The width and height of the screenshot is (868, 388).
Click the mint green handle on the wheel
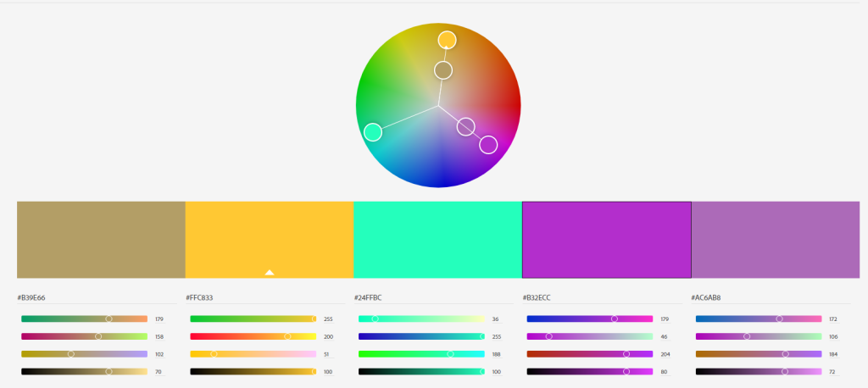(373, 132)
